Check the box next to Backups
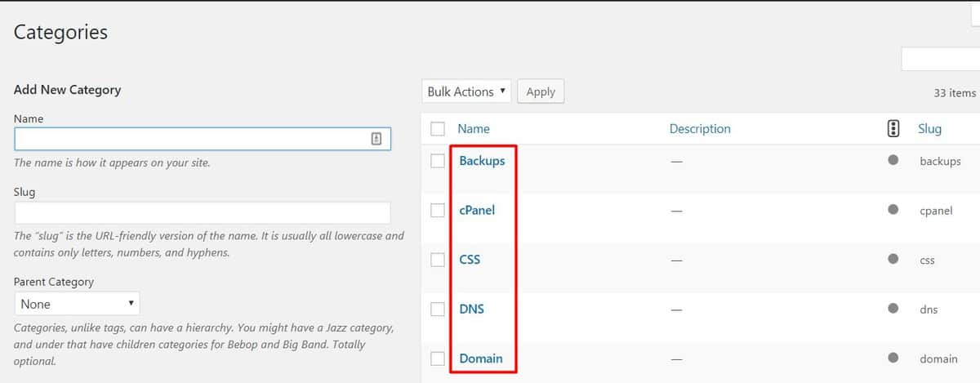Viewport: 980px width, 383px height. click(438, 161)
